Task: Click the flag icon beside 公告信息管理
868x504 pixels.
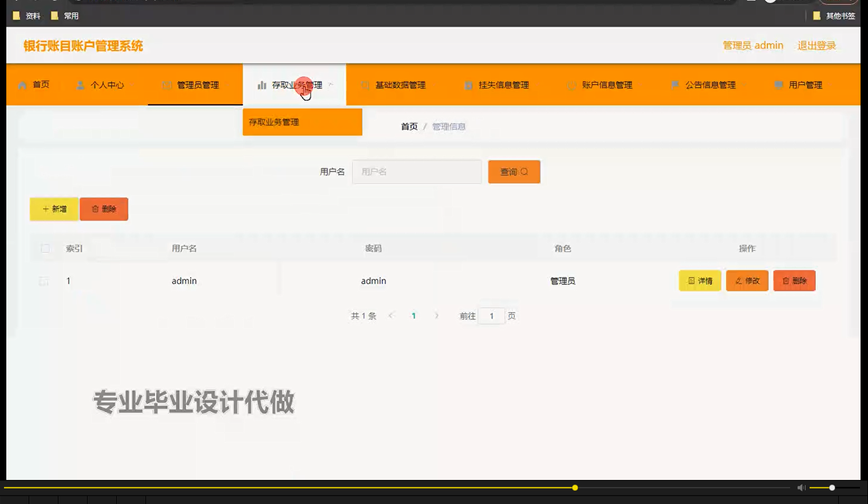Action: 675,84
